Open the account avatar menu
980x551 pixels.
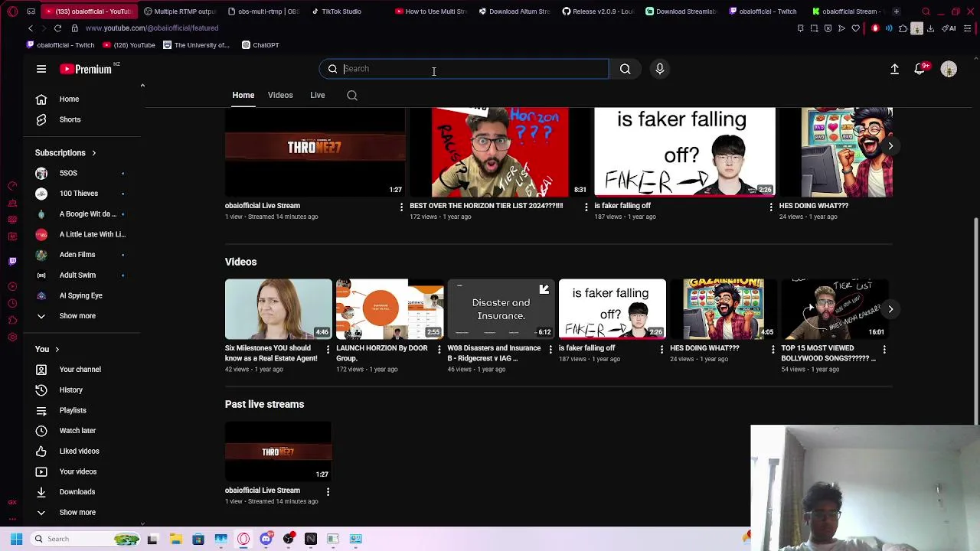[x=949, y=69]
